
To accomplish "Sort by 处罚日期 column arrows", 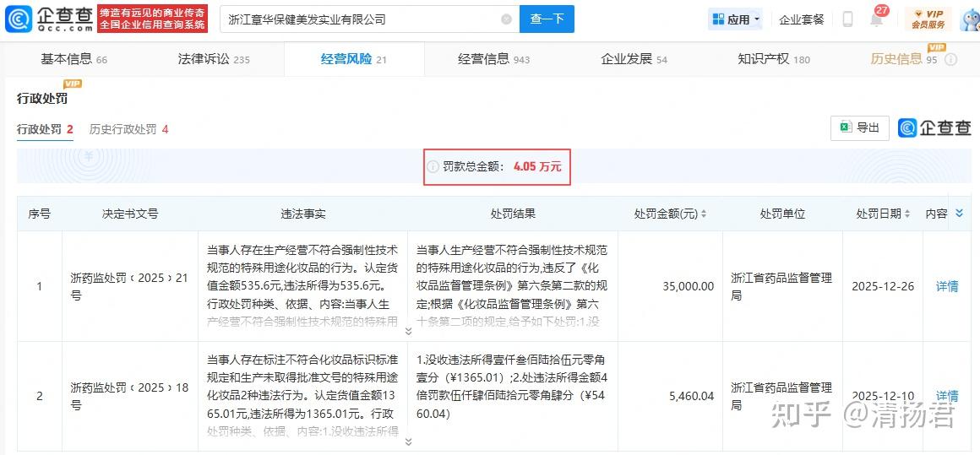I will pos(906,214).
